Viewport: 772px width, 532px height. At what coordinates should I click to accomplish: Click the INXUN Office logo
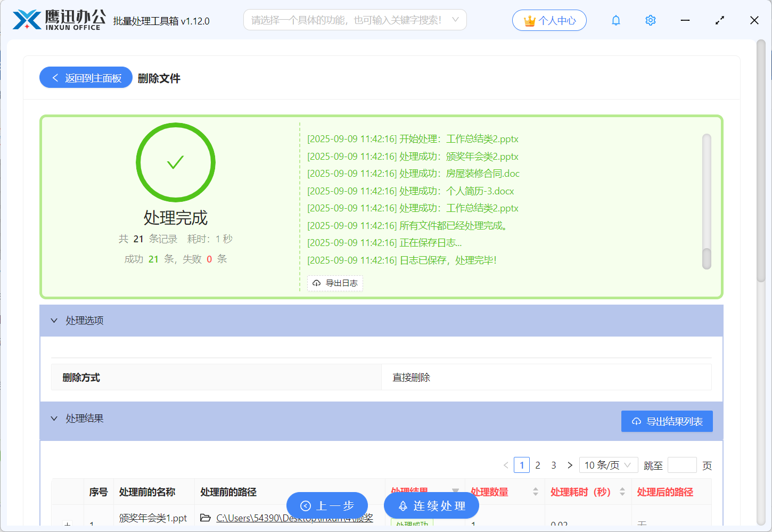point(59,20)
